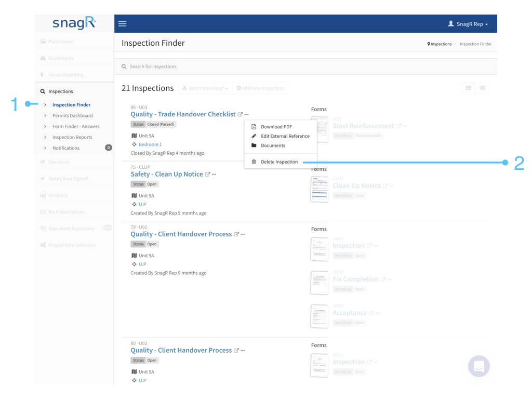Switch to compact list view icon
This screenshot has width=532, height=399.
[x=483, y=88]
